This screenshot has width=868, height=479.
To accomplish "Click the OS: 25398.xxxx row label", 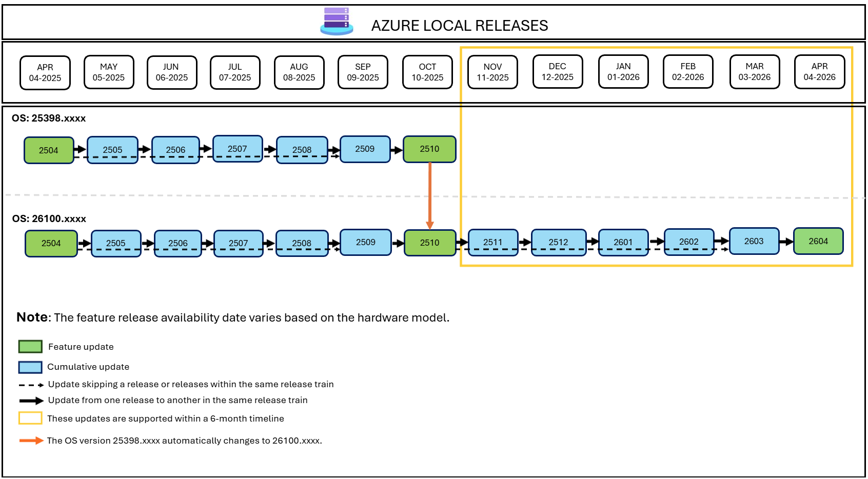I will point(49,118).
